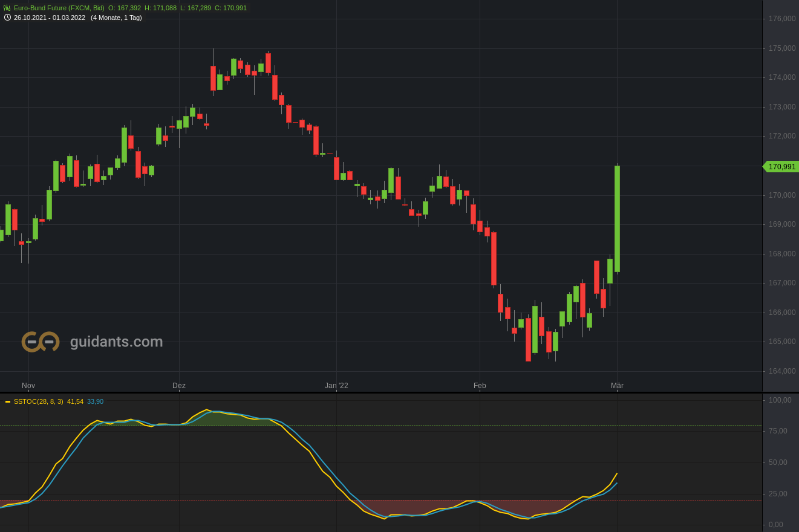The image size is (799, 532).
Task: Click the Mär label on the time axis
Action: (x=618, y=385)
